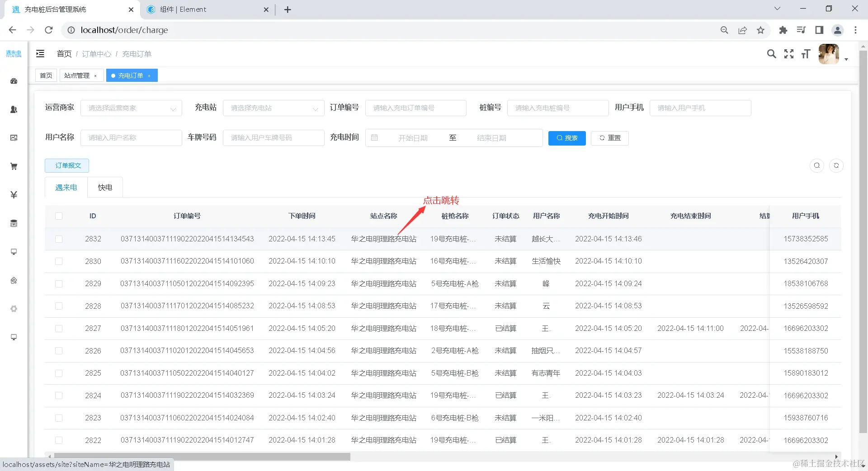Open the font size setting icon
868x471 pixels.
806,54
